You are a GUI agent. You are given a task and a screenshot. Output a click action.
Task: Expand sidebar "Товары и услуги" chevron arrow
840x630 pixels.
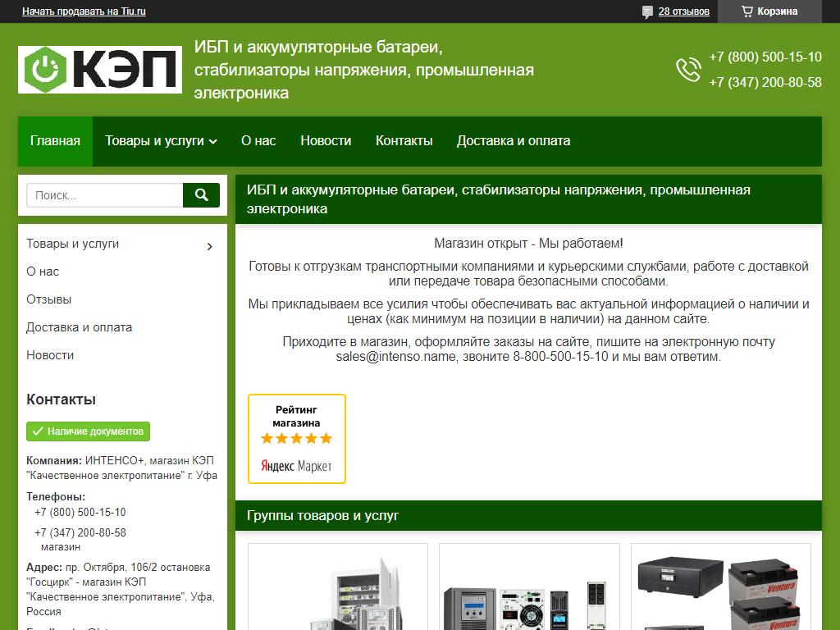[x=210, y=245]
